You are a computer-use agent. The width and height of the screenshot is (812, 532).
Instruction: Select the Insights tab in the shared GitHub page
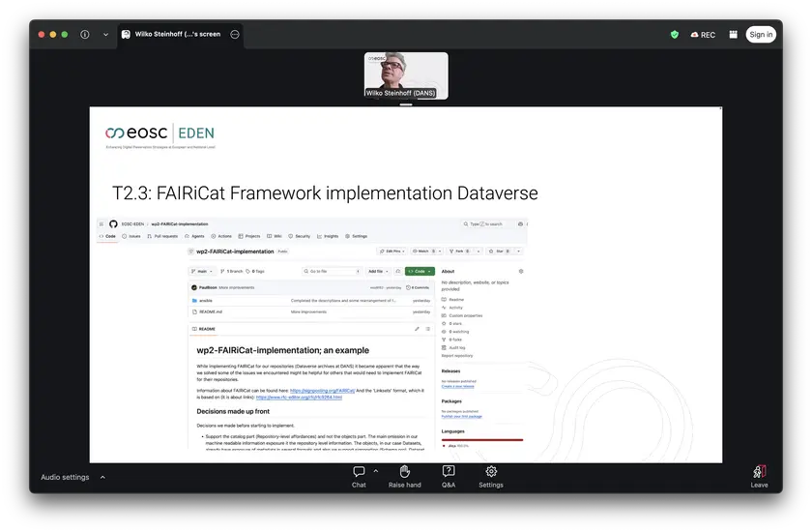pos(328,236)
